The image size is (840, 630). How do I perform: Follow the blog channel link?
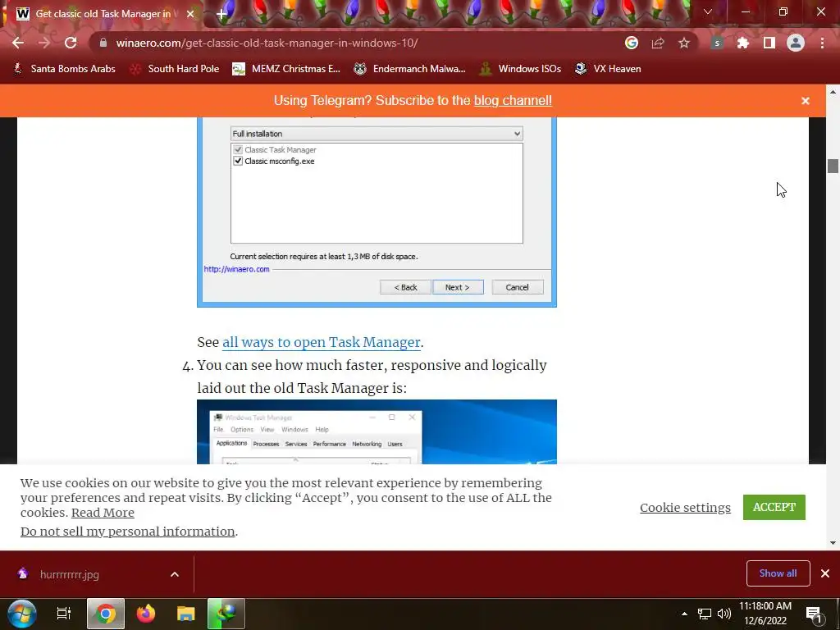[513, 100]
